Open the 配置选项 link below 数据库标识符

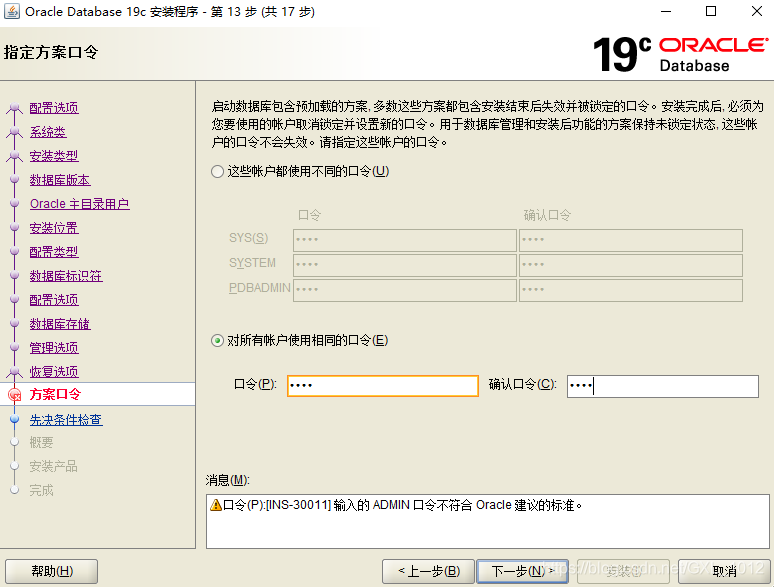(54, 300)
